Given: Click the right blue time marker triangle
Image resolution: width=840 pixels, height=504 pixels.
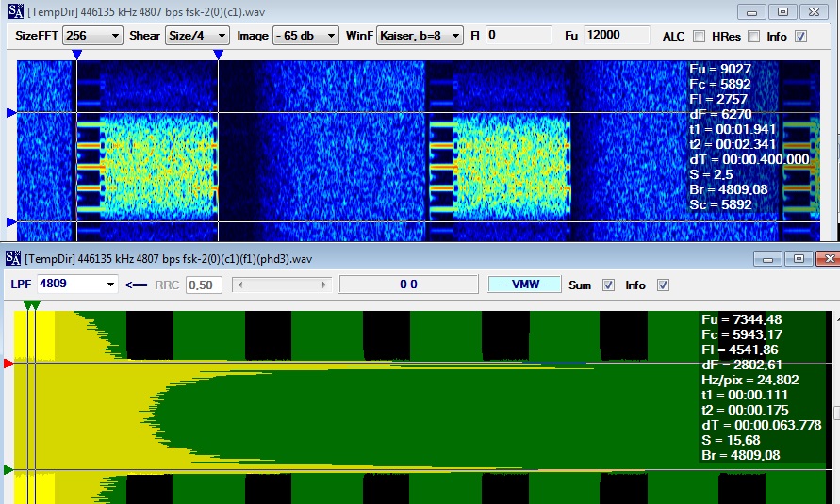Looking at the screenshot, I should tap(218, 55).
